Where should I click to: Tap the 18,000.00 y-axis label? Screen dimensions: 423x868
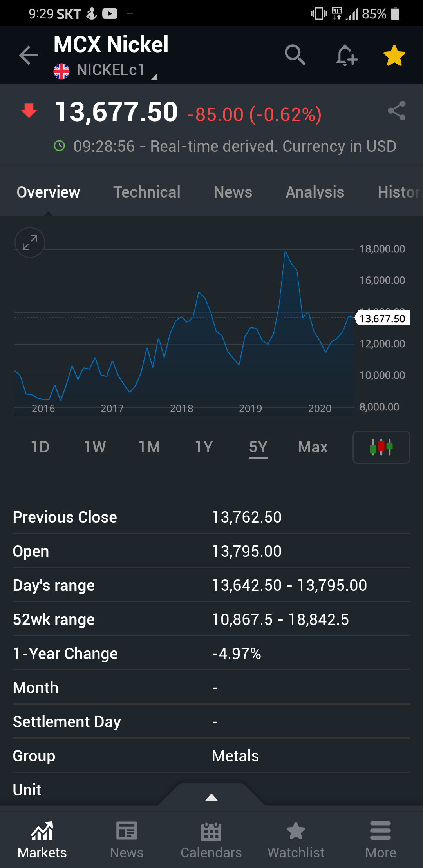coord(382,249)
